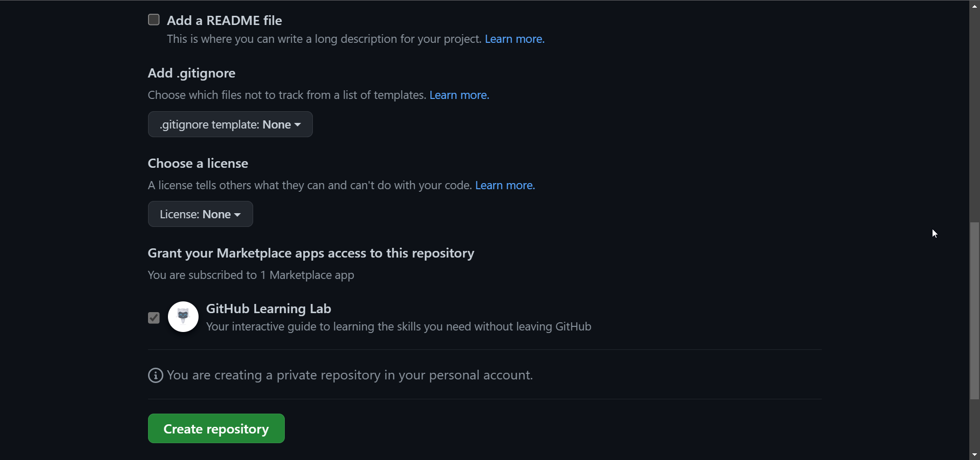Viewport: 980px width, 460px height.
Task: Click the Add a README file label
Action: (225, 20)
